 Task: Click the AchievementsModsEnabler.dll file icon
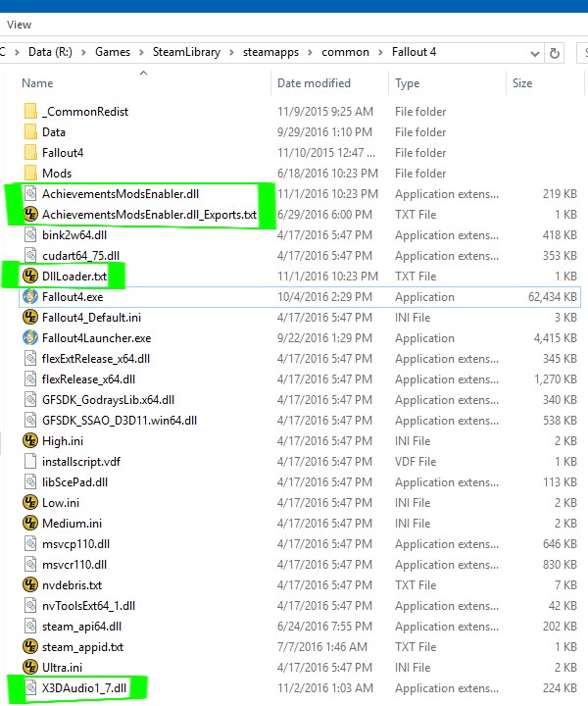tap(30, 193)
